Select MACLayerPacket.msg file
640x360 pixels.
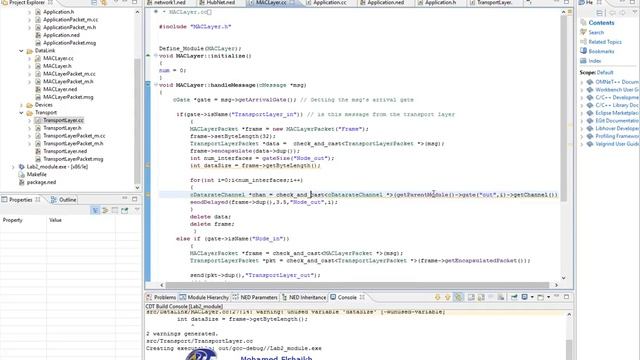pos(68,97)
